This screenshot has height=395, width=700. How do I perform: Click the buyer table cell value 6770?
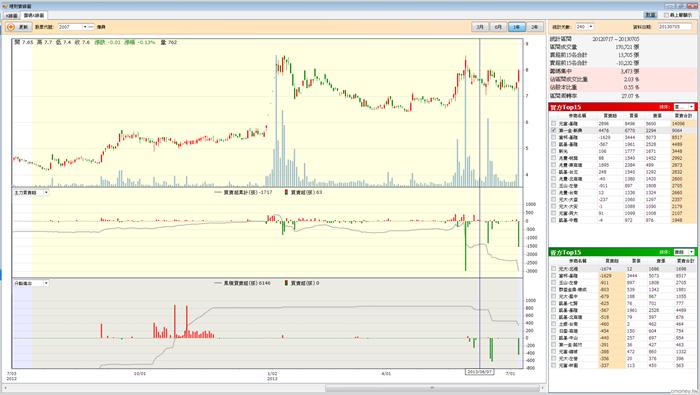coord(629,130)
